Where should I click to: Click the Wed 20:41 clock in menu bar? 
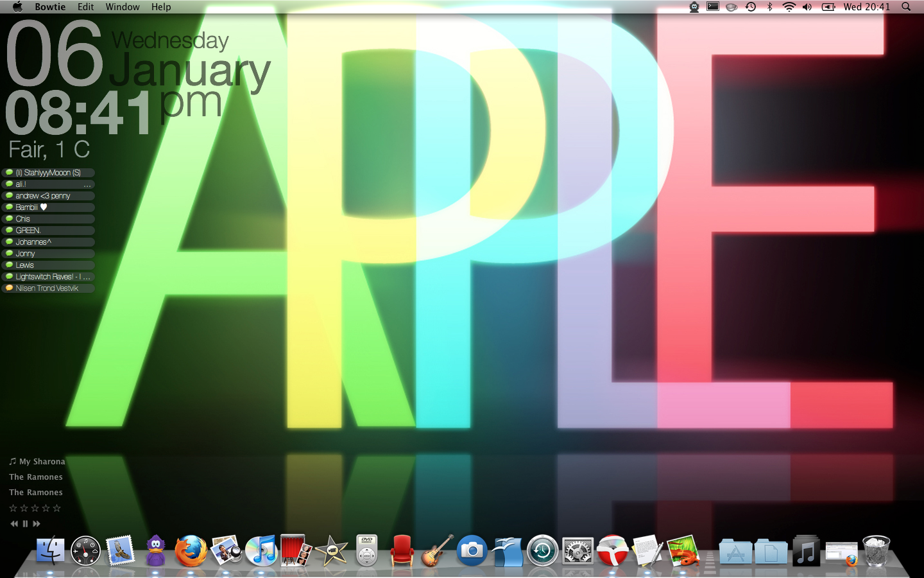867,6
